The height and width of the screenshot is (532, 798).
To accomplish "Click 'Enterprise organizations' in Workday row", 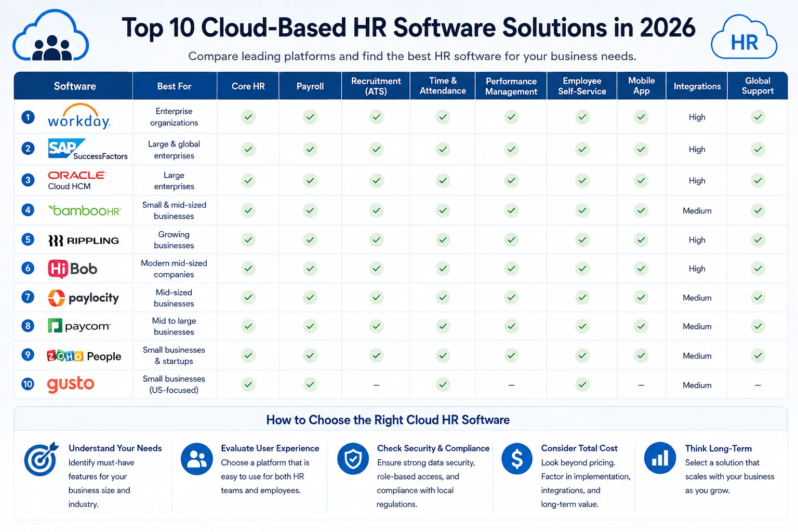I will click(x=174, y=117).
